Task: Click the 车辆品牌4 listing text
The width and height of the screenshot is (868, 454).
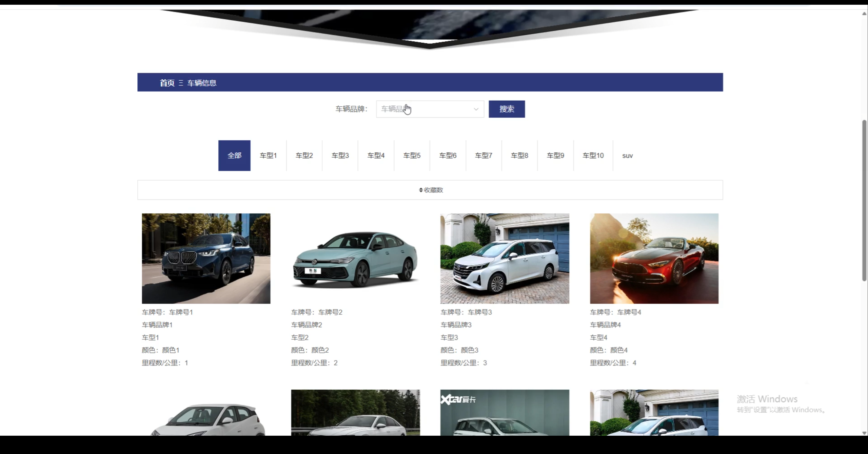Action: click(x=605, y=325)
